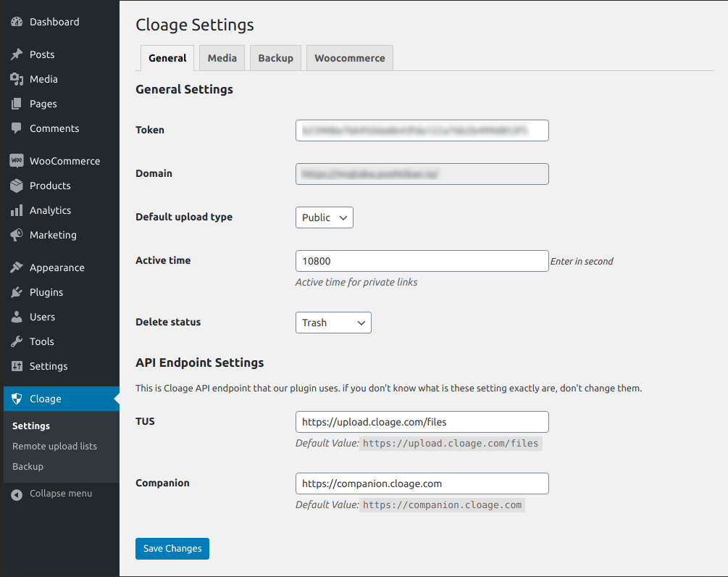Image resolution: width=728 pixels, height=577 pixels.
Task: Click the Pages icon in sidebar
Action: 17,104
